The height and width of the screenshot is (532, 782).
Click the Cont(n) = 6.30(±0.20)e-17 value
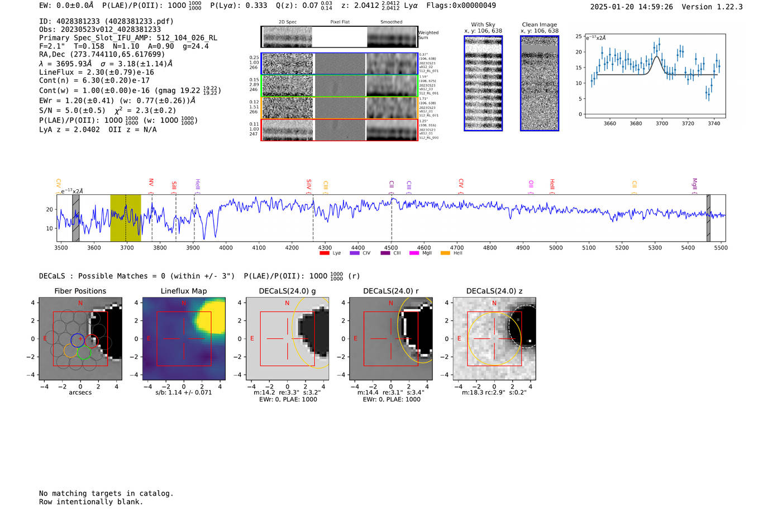[94, 80]
